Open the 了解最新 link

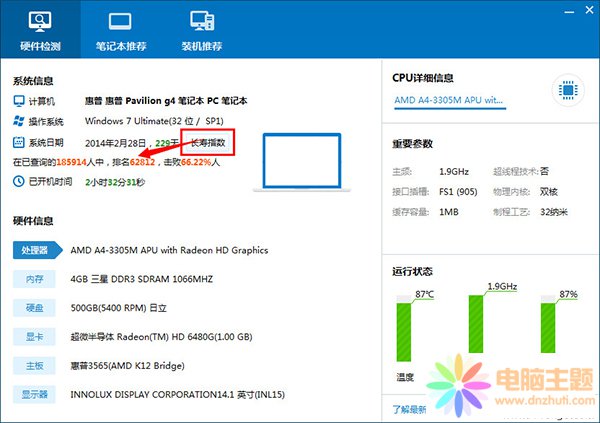(x=410, y=408)
